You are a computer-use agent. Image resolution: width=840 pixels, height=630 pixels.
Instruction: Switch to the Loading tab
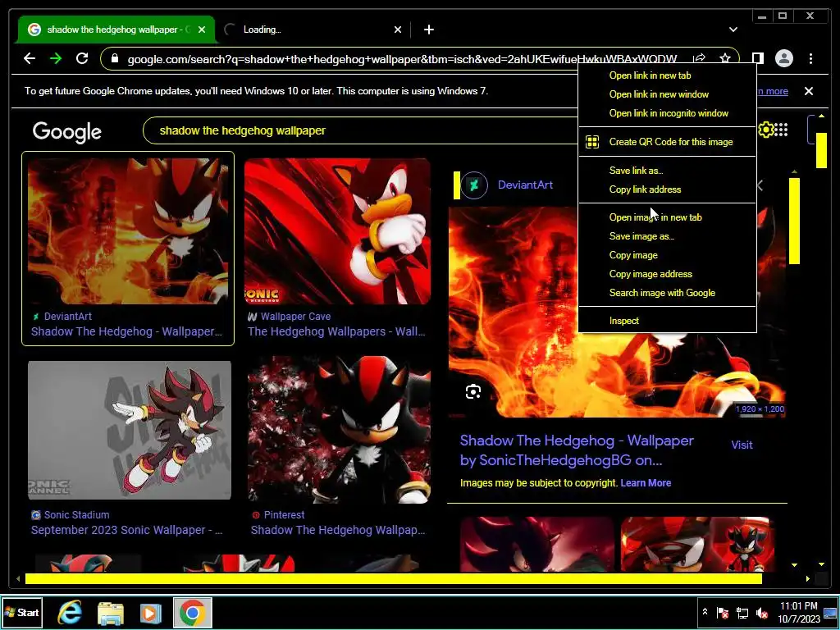(313, 30)
